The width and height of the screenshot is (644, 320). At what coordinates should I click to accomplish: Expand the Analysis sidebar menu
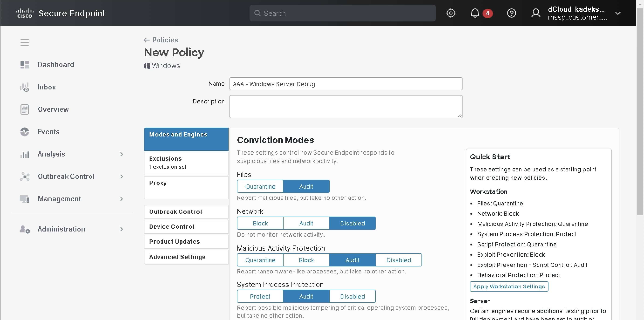coord(121,154)
